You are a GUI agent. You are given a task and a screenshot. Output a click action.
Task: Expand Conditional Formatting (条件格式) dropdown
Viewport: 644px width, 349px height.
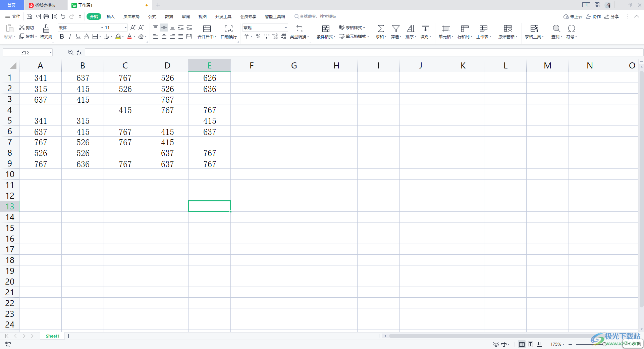tap(334, 37)
